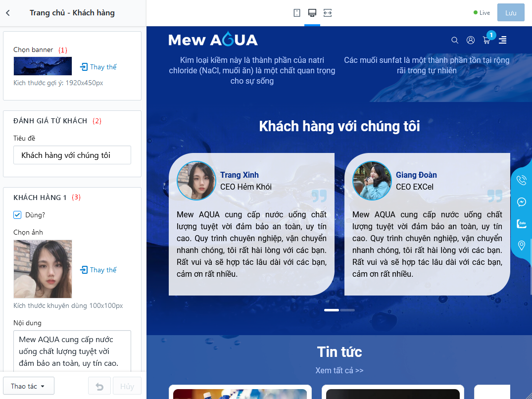This screenshot has width=532, height=399.
Task: Select the customer portrait thumbnail in sidebar
Action: tap(43, 269)
